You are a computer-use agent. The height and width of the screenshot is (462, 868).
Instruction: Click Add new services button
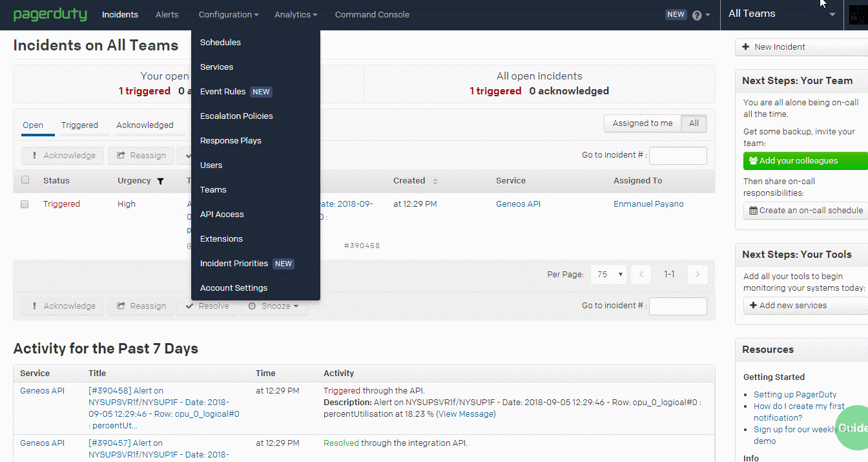[805, 306]
